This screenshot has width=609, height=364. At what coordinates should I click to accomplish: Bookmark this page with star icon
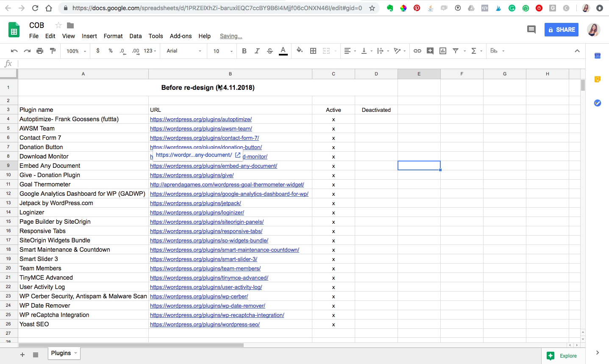372,8
